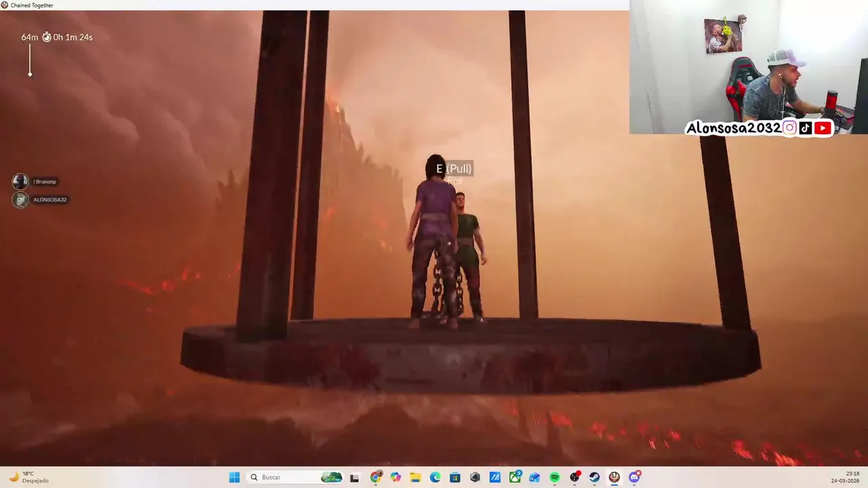Click the vertical height progress marker
Image resolution: width=868 pixels, height=488 pixels.
click(30, 60)
